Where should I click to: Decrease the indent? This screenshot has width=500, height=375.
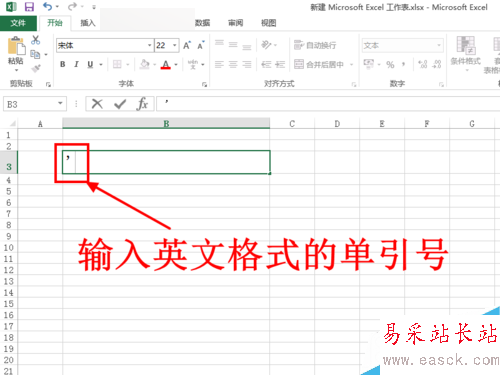pyautogui.click(x=266, y=64)
